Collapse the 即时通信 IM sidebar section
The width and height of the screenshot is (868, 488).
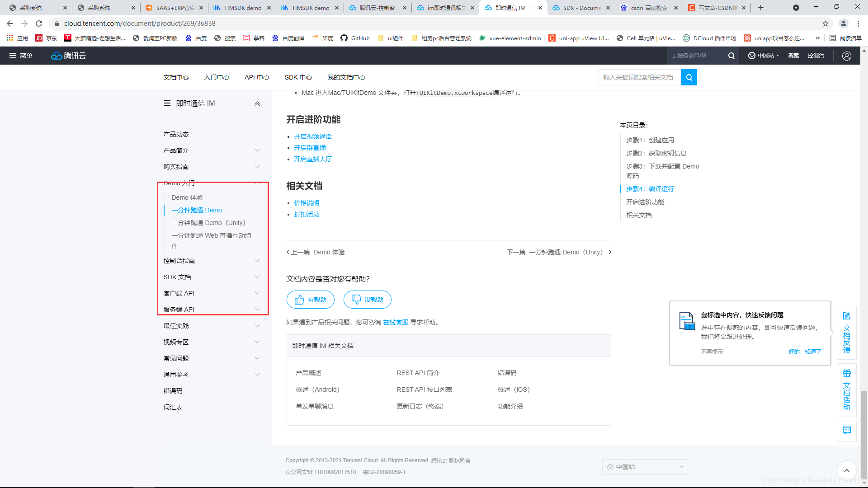pos(257,103)
